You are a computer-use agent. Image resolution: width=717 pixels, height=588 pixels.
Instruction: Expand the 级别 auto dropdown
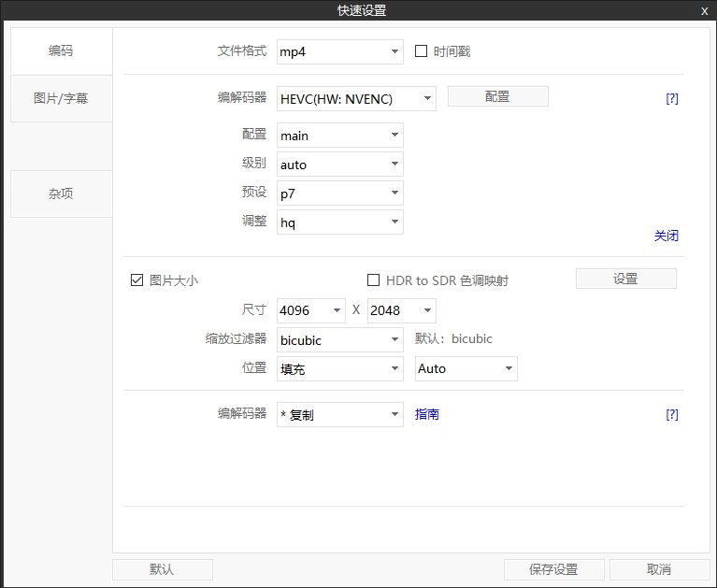coord(339,165)
